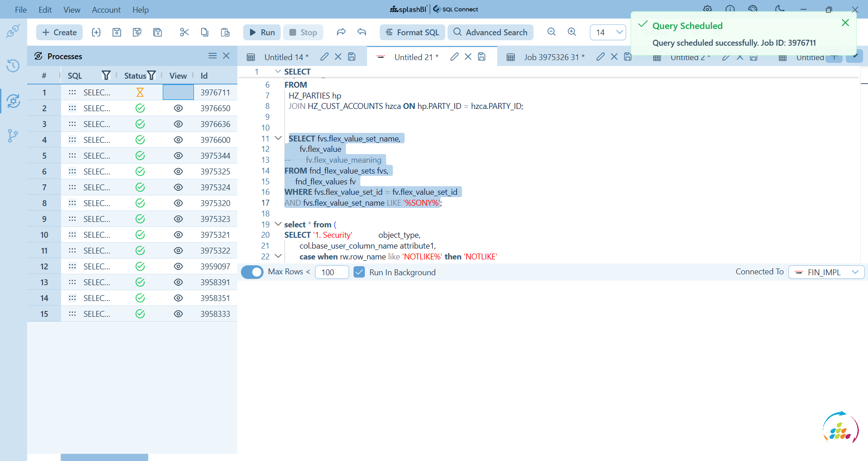Click the scissors cut icon in toolbar
The height and width of the screenshot is (461, 868).
pos(184,32)
